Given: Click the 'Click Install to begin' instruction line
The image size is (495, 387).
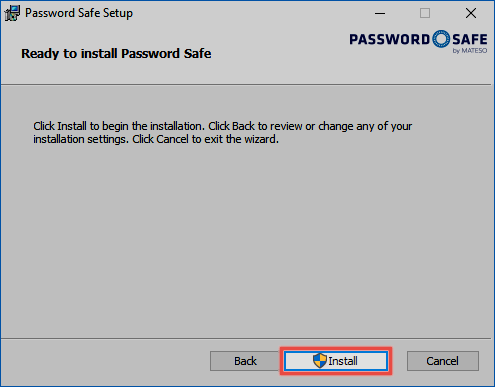Looking at the screenshot, I should click(223, 126).
